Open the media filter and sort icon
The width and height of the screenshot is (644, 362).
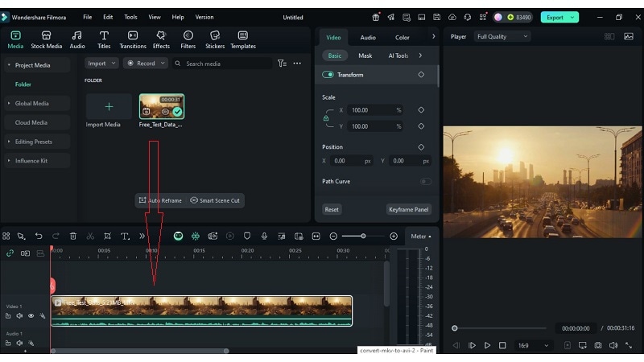point(282,64)
